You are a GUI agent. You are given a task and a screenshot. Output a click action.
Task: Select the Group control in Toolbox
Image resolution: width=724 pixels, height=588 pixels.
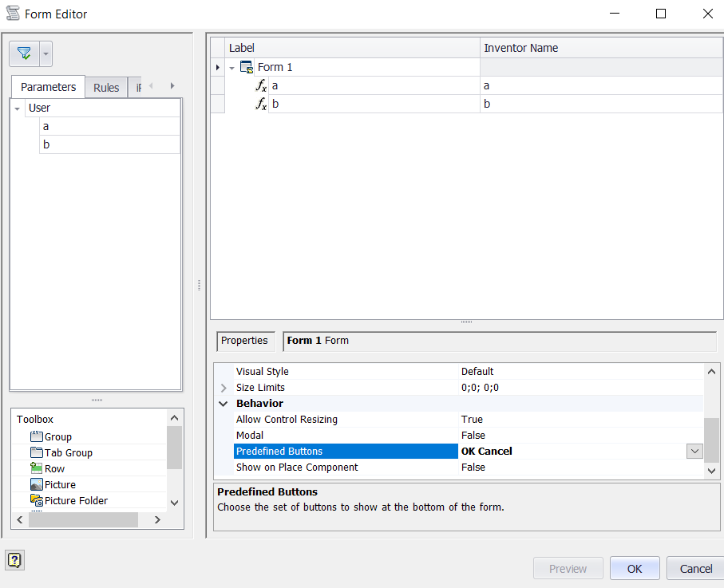(x=56, y=436)
